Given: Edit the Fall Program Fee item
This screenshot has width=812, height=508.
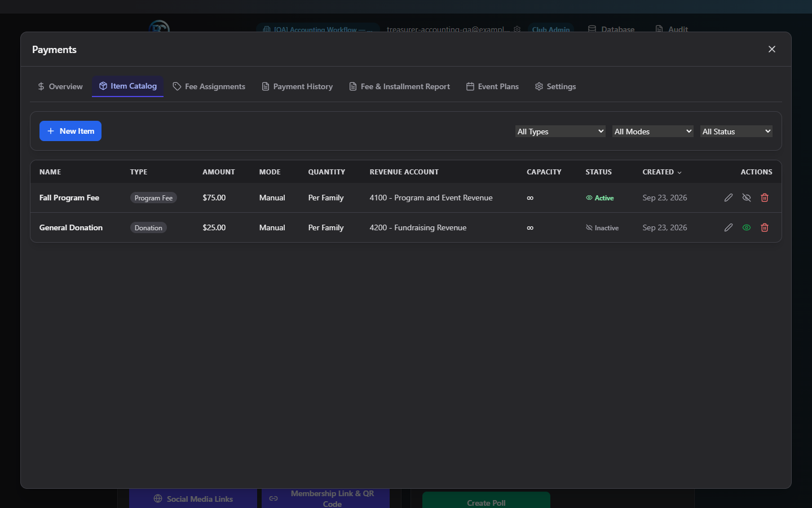Looking at the screenshot, I should click(x=729, y=198).
